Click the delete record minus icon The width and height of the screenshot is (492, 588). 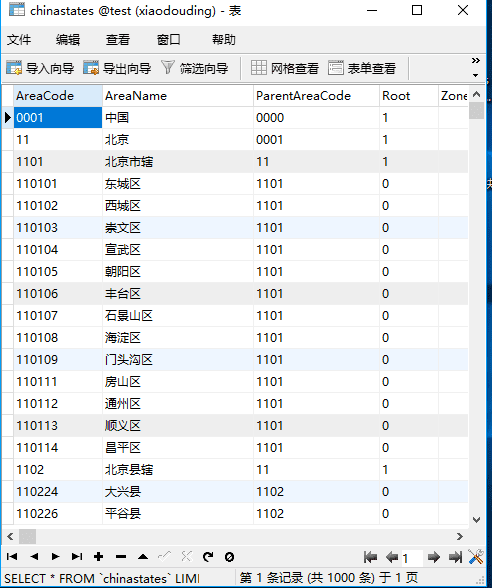[121, 556]
